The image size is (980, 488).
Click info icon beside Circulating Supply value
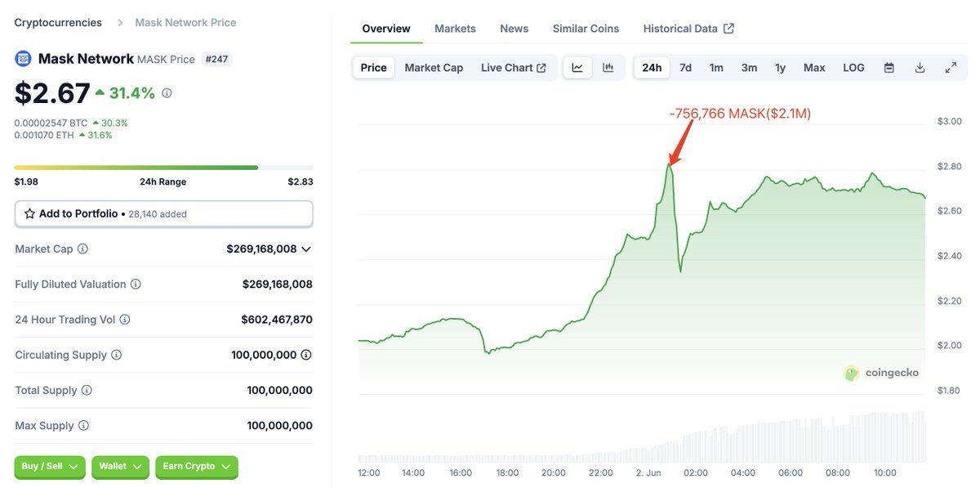point(306,355)
